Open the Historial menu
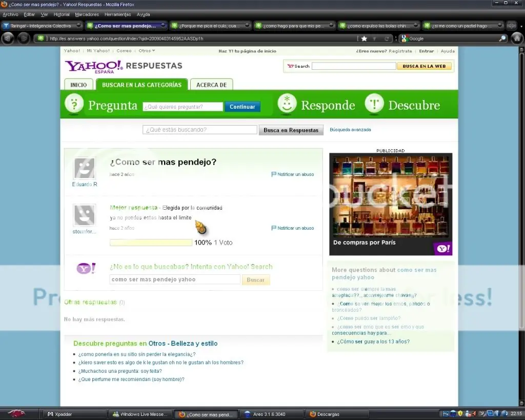525x420 pixels. coord(62,14)
